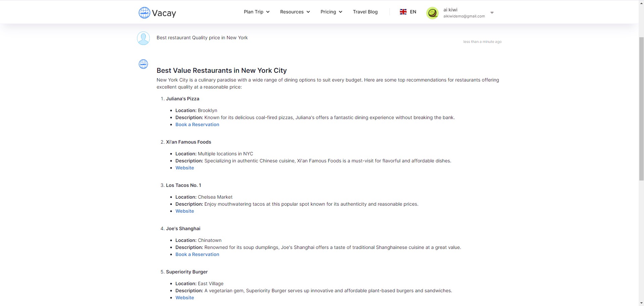This screenshot has width=644, height=306.
Task: Click the UK flag language icon
Action: coord(403,12)
